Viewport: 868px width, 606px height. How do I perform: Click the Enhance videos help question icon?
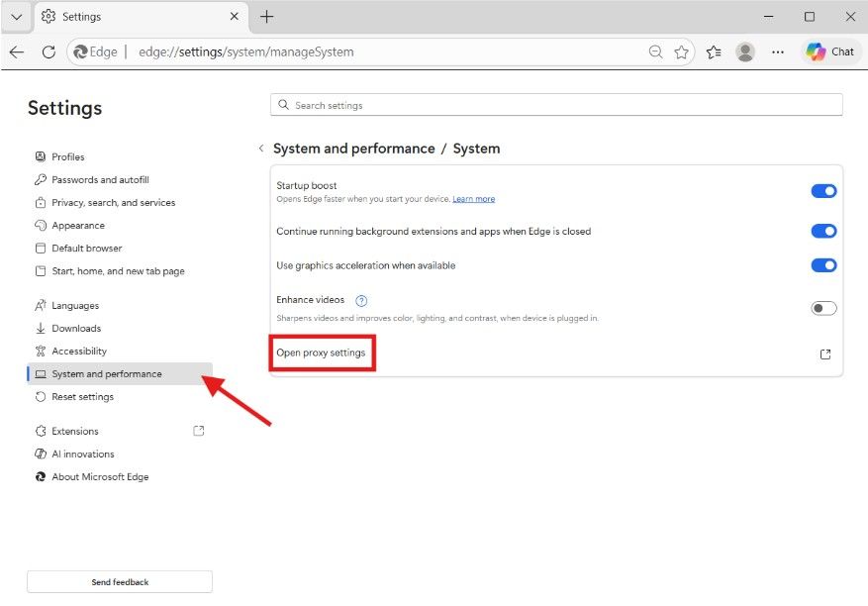361,301
